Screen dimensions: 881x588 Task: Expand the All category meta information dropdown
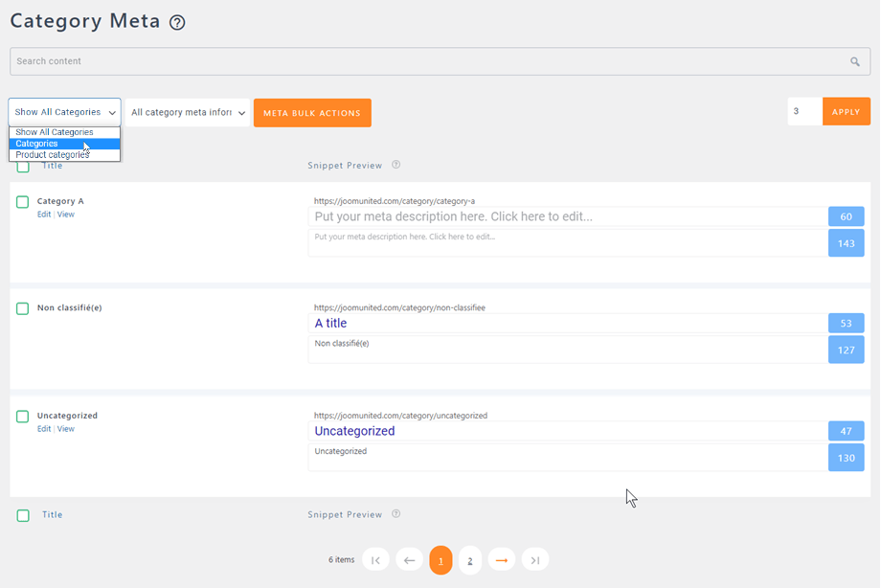[x=188, y=112]
